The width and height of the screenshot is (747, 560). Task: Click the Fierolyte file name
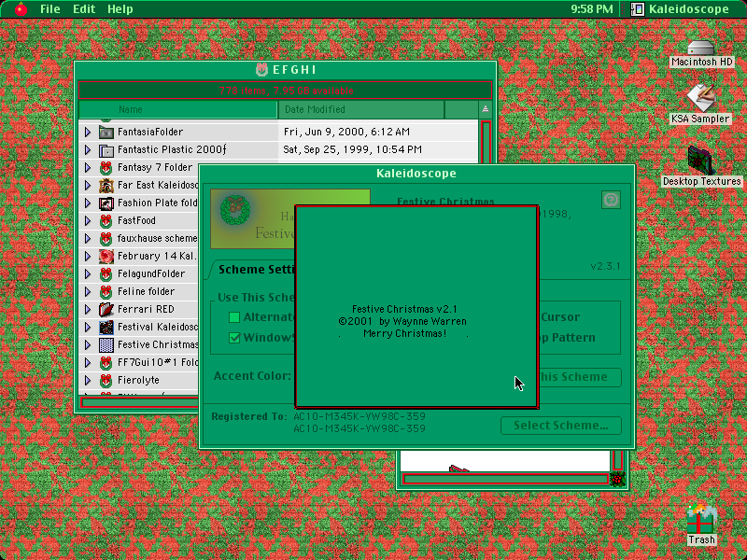click(x=138, y=381)
